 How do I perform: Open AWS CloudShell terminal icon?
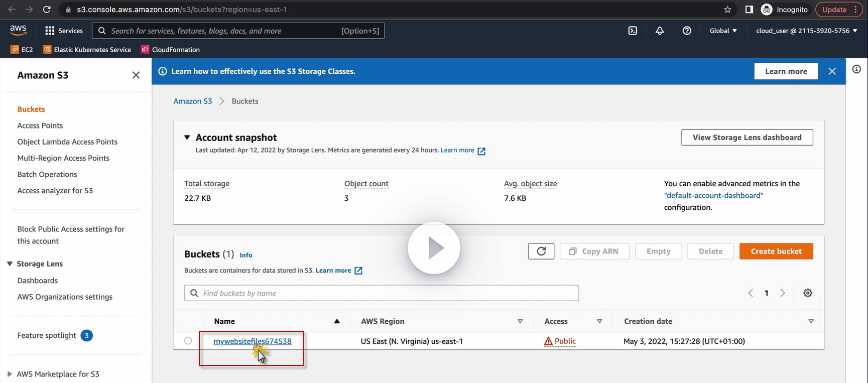[633, 31]
